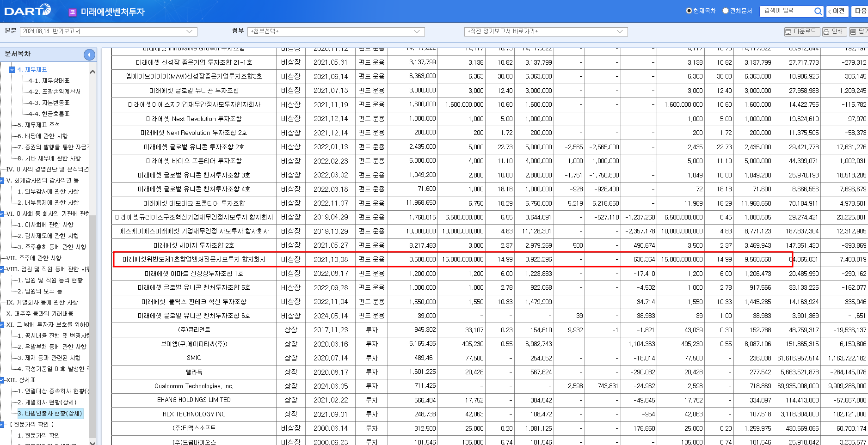868x445 pixels.
Task: Click the 텔라독 company name cell
Action: (194, 372)
